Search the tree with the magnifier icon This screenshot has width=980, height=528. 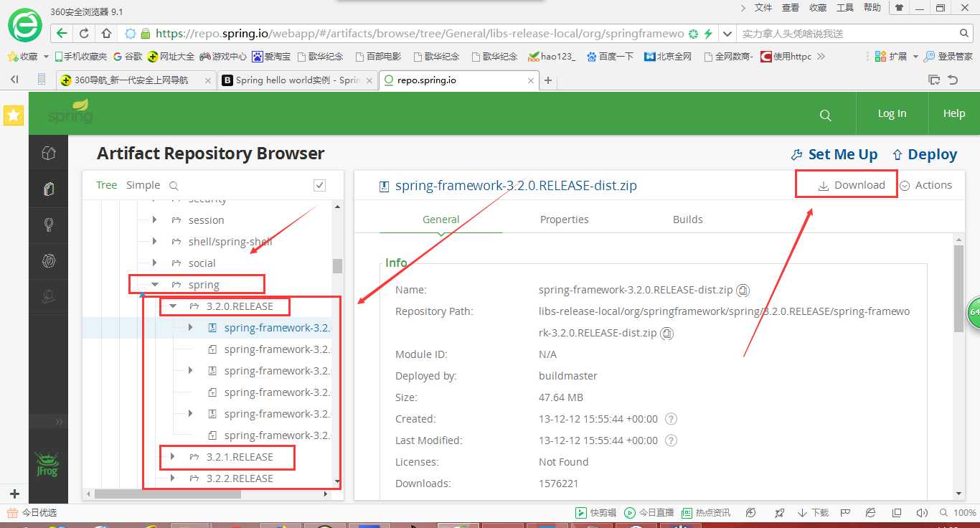click(x=174, y=186)
